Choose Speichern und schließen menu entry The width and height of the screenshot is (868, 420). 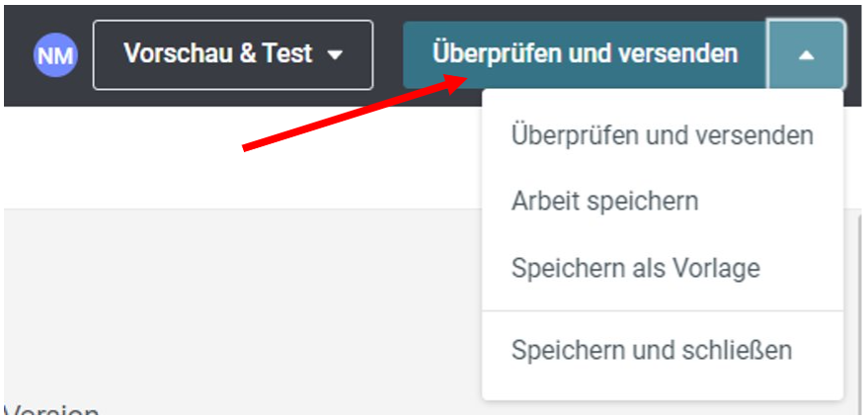662,350
